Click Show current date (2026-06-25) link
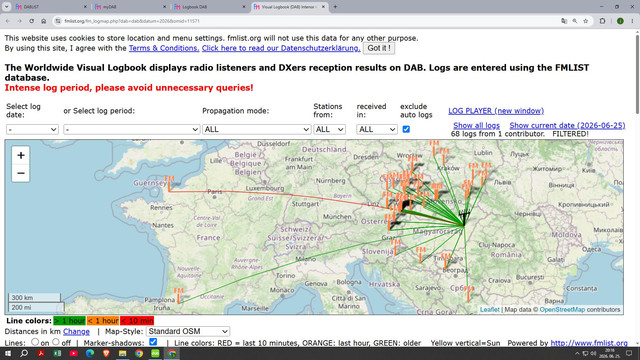Screen dimensions: 640x360 pyautogui.click(x=567, y=125)
